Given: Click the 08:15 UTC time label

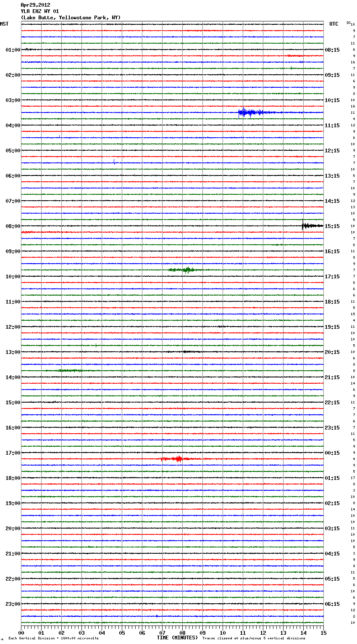Looking at the screenshot, I should pyautogui.click(x=332, y=50).
